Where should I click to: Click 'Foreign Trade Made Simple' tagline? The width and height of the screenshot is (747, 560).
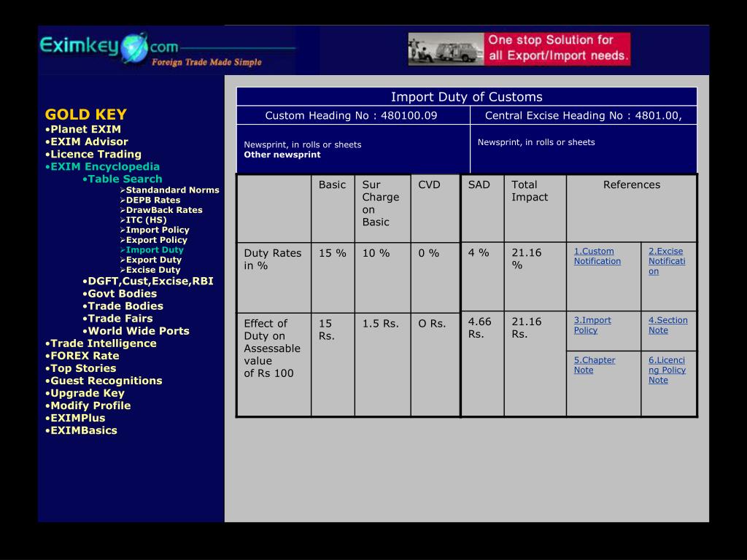[206, 62]
